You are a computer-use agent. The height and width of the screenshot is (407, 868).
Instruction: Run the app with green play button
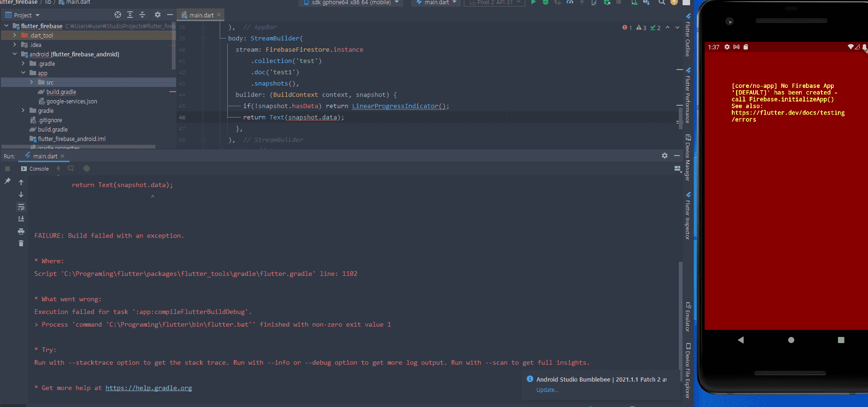coord(533,2)
